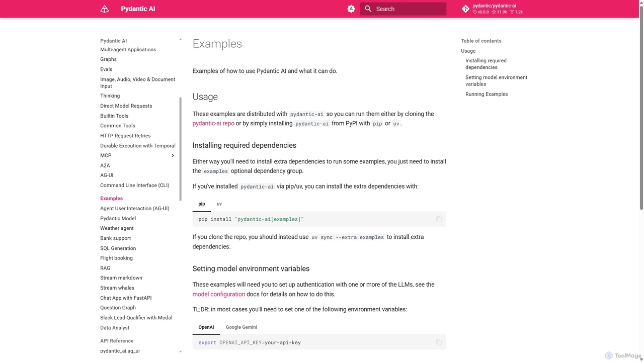Open the Question Graph example
Screen dimensions: 644x362
[x=118, y=308]
